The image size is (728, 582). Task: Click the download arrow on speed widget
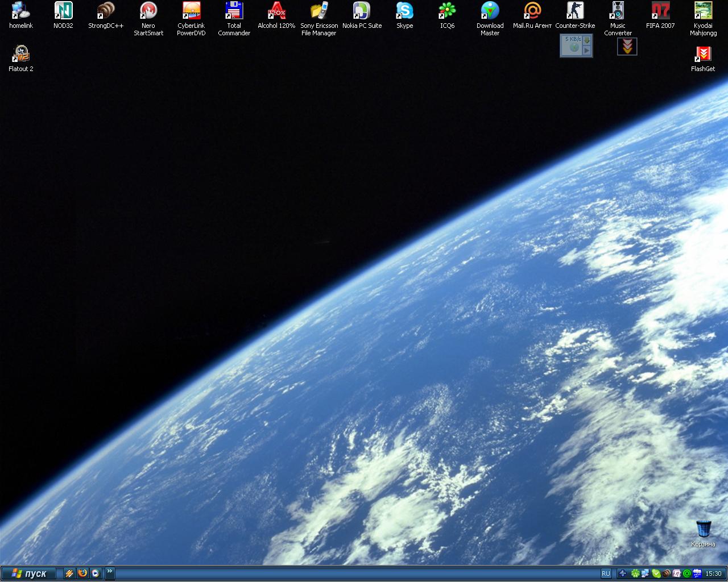click(587, 40)
